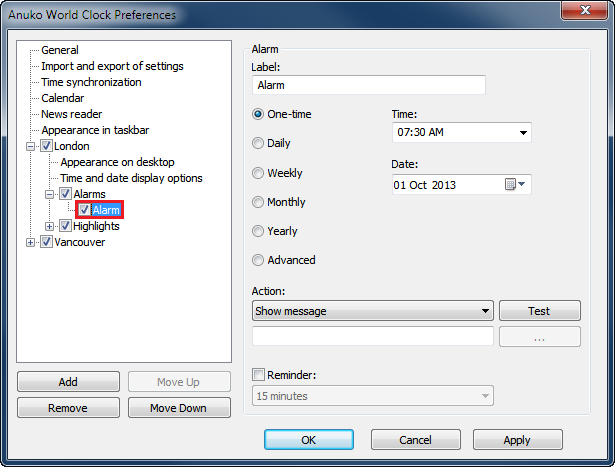Viewport: 615px width, 467px height.
Task: Collapse the Alarms tree node
Action: click(50, 194)
